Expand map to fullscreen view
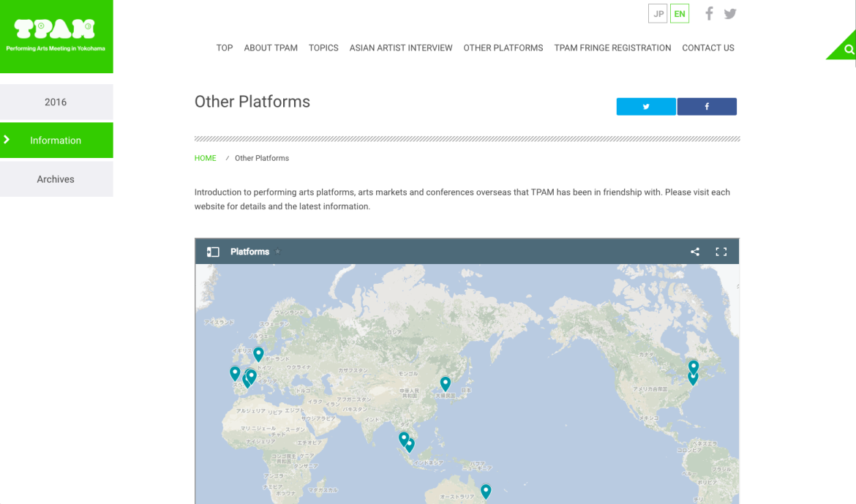The image size is (856, 504). click(721, 252)
